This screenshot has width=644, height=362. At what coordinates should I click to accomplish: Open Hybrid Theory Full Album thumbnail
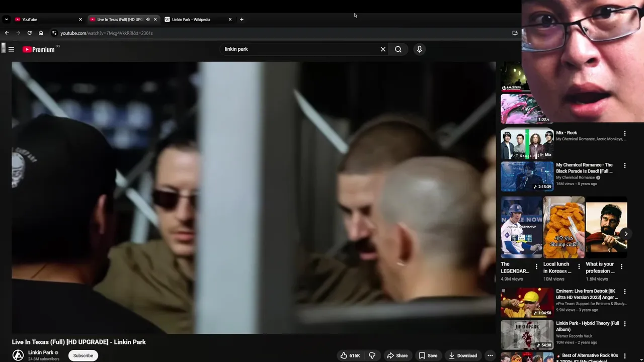pyautogui.click(x=527, y=335)
